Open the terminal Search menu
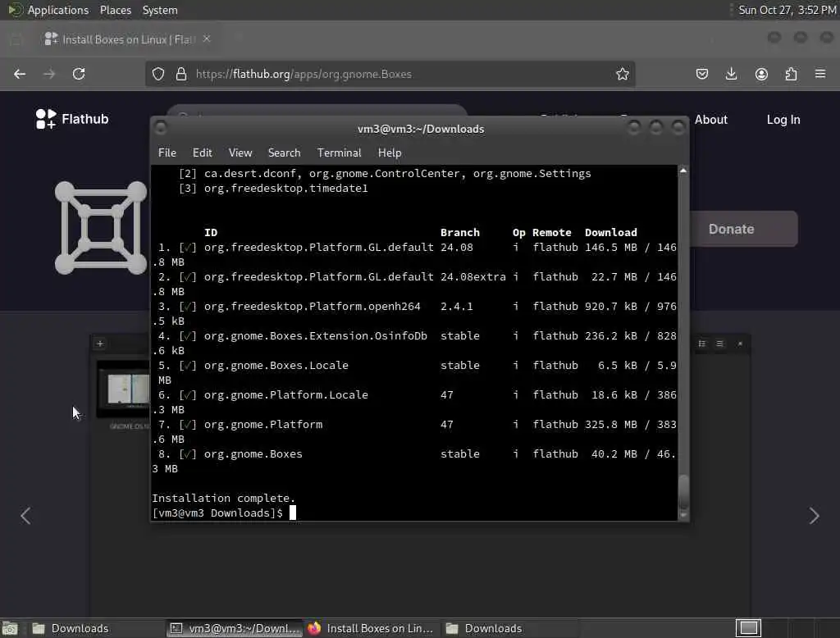Image resolution: width=840 pixels, height=638 pixels. [284, 153]
